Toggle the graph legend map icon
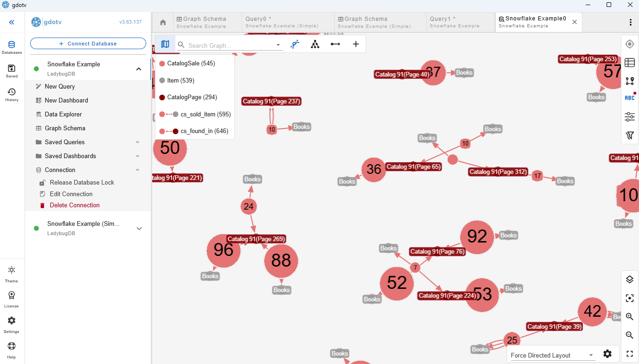 pos(165,44)
